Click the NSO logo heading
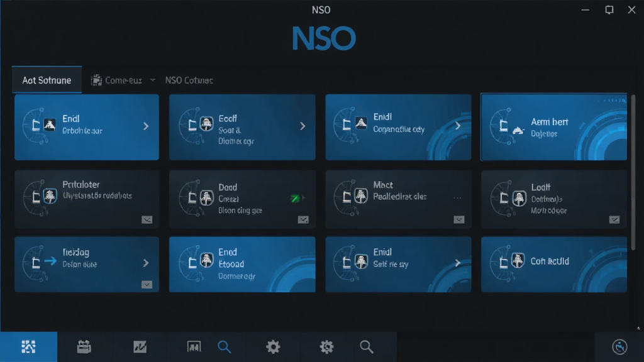 [x=324, y=38]
